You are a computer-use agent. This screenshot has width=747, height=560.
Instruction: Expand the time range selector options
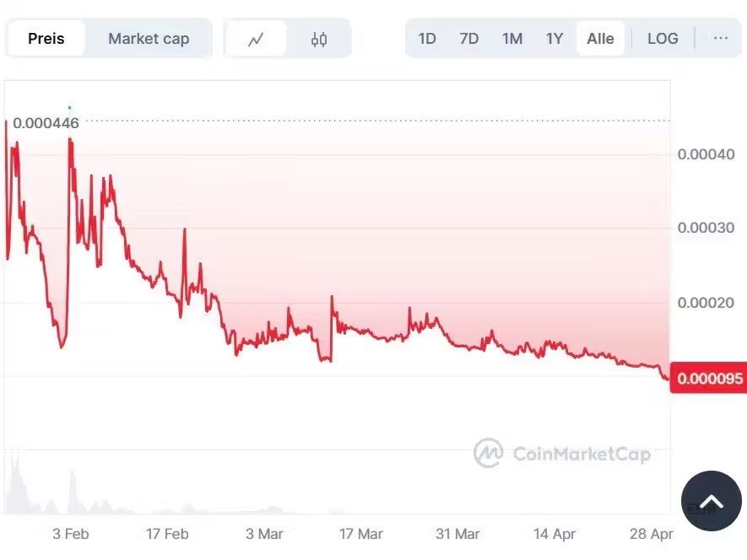coord(720,38)
